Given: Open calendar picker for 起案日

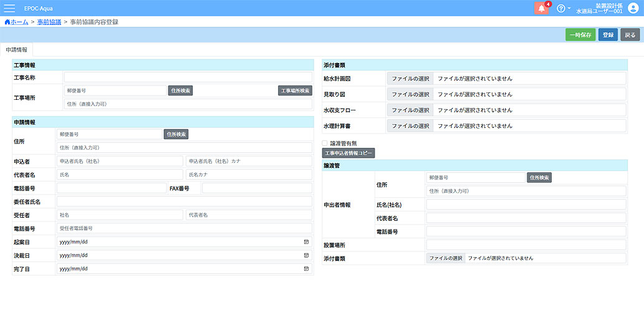Looking at the screenshot, I should [306, 241].
